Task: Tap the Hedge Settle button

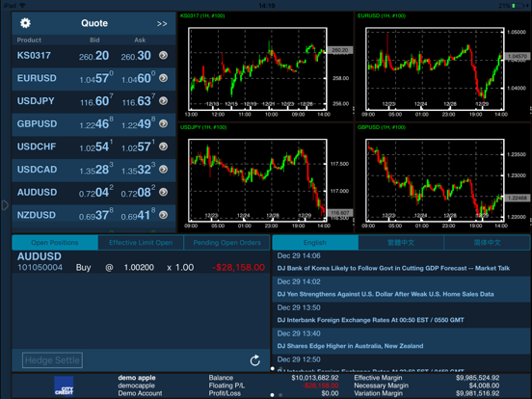Action: pos(52,360)
